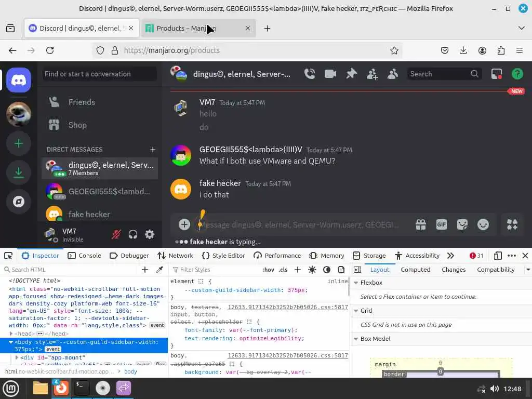Click the attach file plus button
Screen dimensions: 532x399
pos(184,224)
